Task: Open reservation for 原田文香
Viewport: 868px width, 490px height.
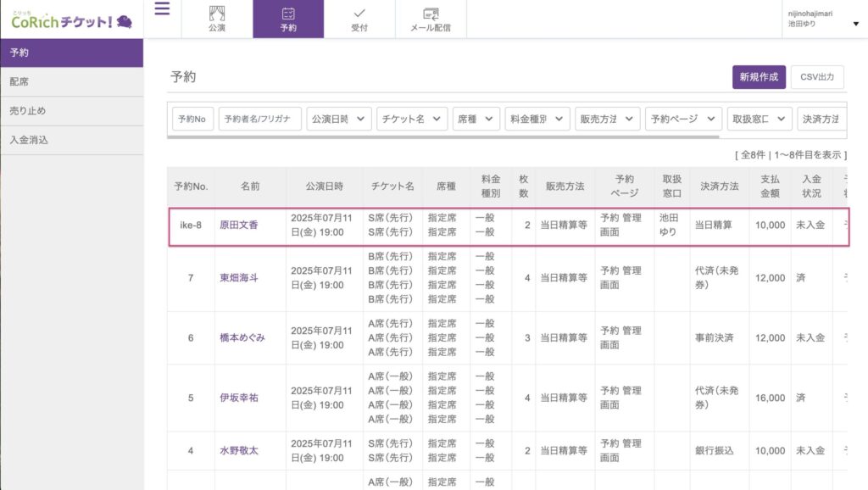Action: (239, 226)
